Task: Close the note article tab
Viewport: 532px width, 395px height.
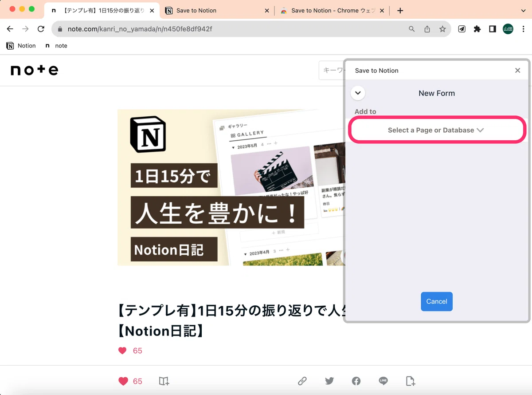Action: point(152,11)
